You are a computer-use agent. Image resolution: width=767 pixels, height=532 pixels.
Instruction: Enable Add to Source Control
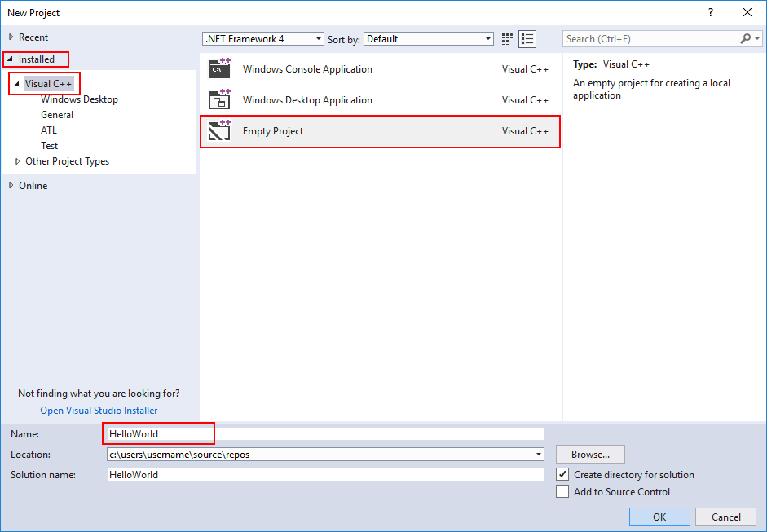(x=562, y=491)
